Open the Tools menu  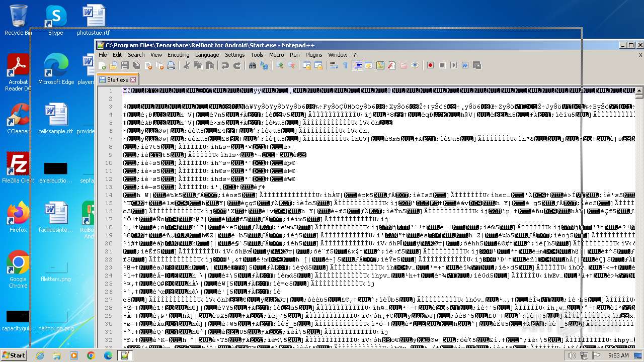tap(257, 55)
